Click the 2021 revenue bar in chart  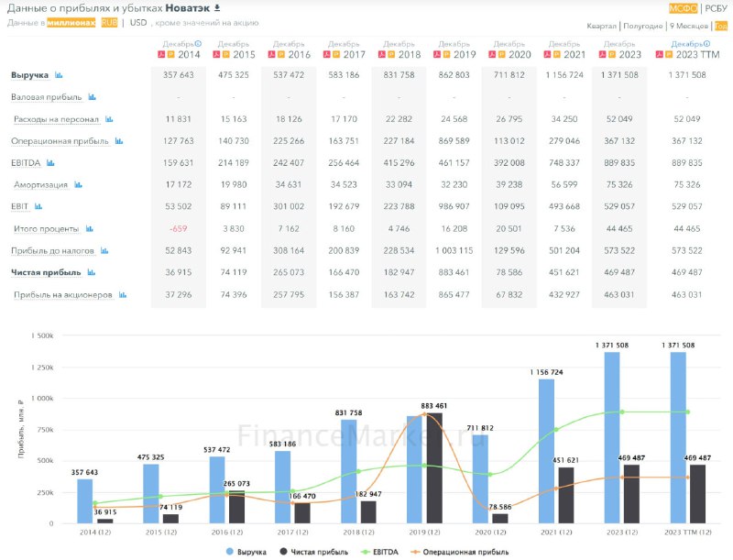[x=546, y=451]
